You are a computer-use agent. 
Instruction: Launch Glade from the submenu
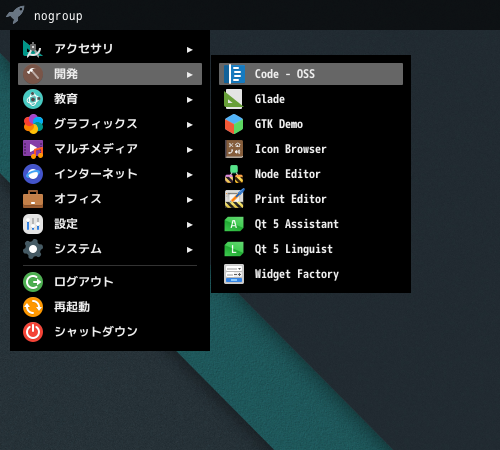pyautogui.click(x=311, y=99)
